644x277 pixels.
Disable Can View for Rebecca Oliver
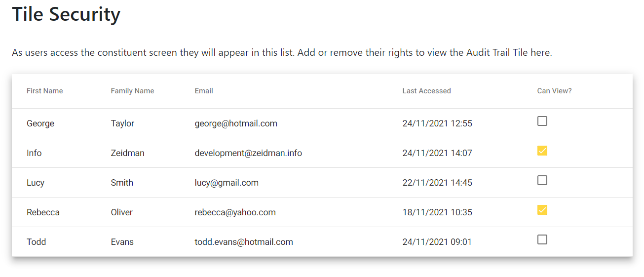542,210
